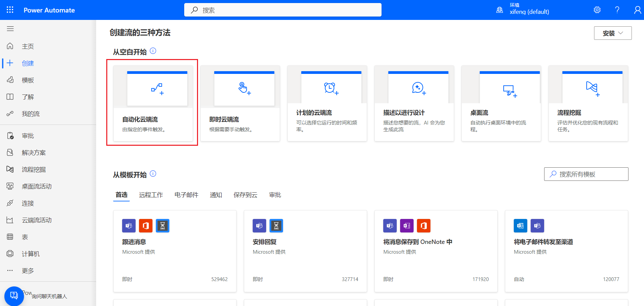This screenshot has height=306, width=644.
Task: Click Outlook icon on 将电子邮件转发至渠道 card
Action: click(521, 226)
